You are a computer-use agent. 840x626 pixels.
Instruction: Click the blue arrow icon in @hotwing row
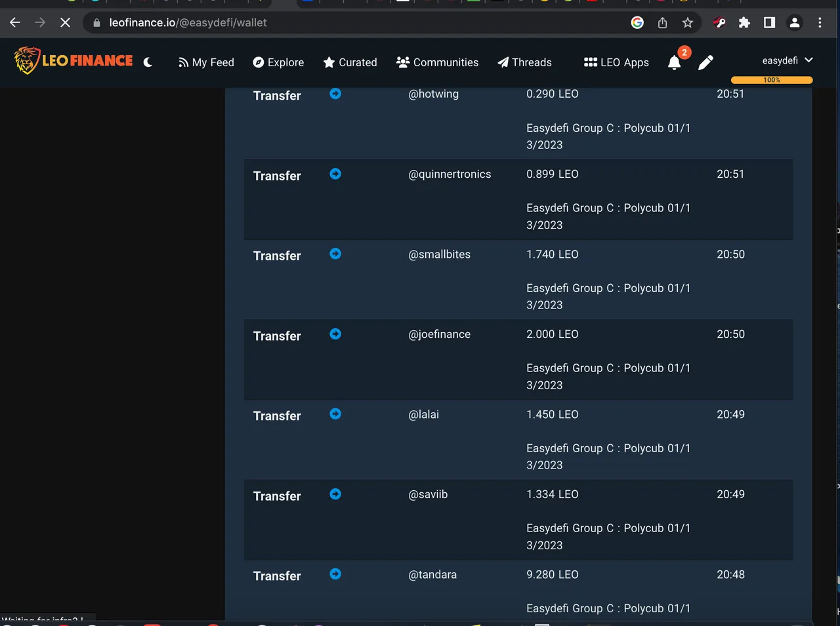(x=335, y=94)
